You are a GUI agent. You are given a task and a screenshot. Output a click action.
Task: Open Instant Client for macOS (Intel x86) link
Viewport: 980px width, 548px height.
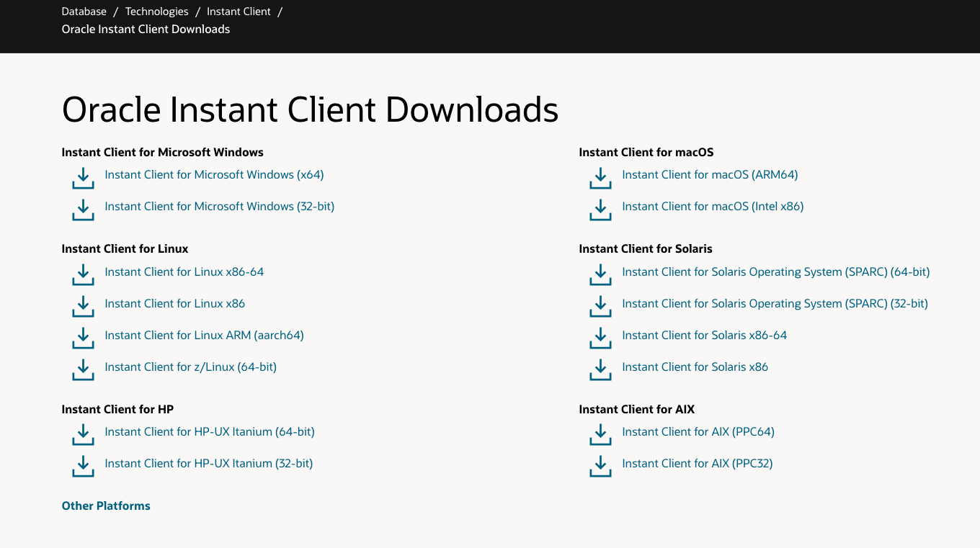pos(713,206)
